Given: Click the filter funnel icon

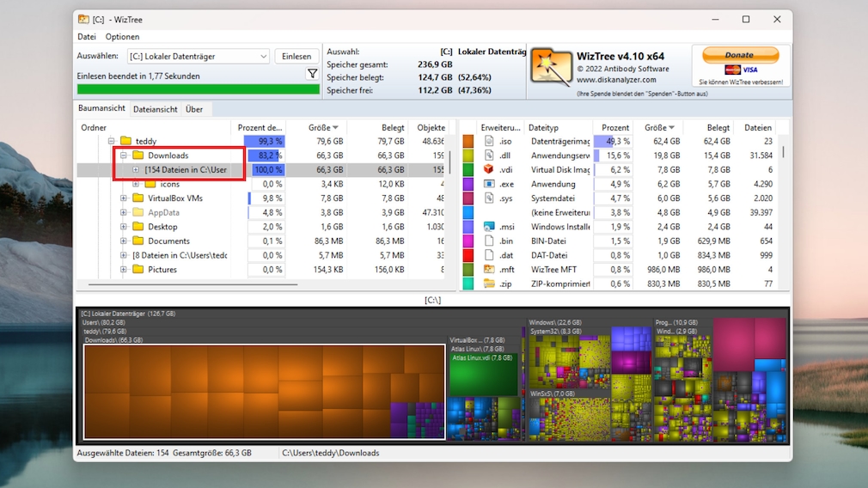Looking at the screenshot, I should (312, 75).
